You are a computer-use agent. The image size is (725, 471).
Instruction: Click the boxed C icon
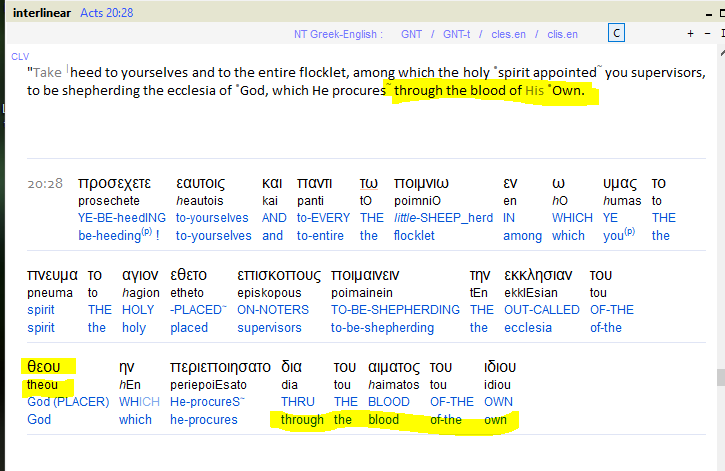tap(617, 33)
